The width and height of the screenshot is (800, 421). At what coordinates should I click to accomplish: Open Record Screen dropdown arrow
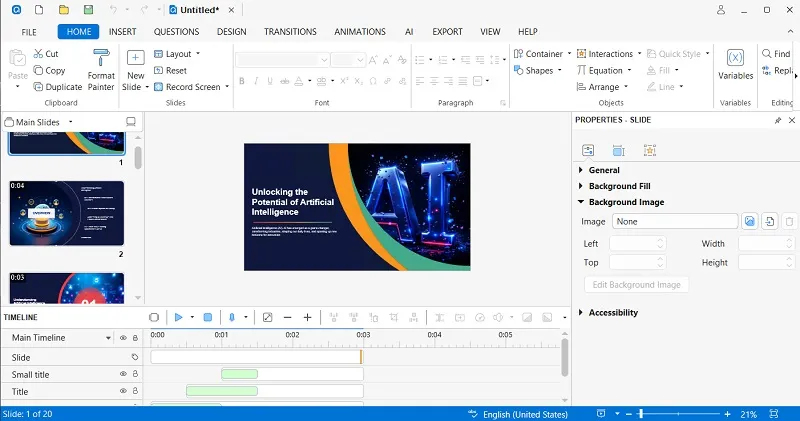pos(227,87)
